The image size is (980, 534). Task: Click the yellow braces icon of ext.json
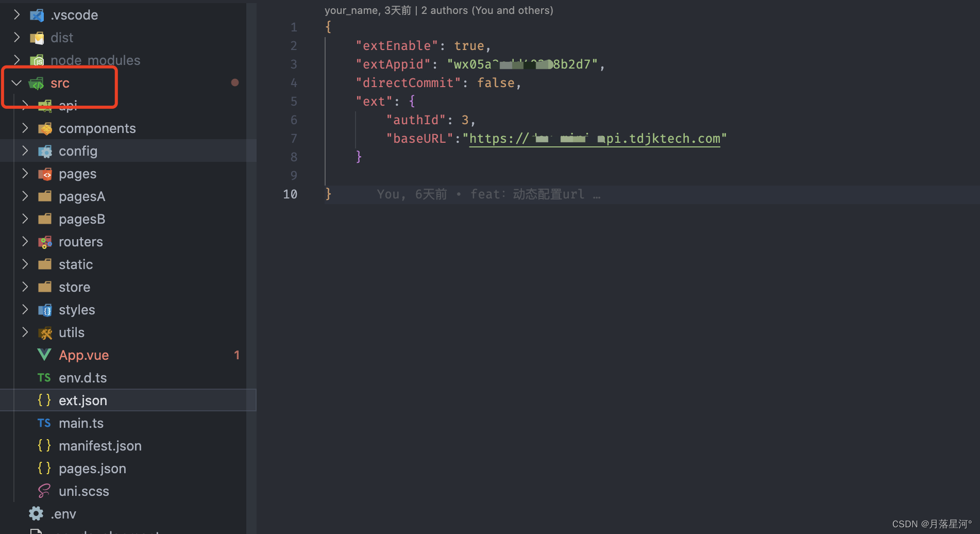pos(44,400)
